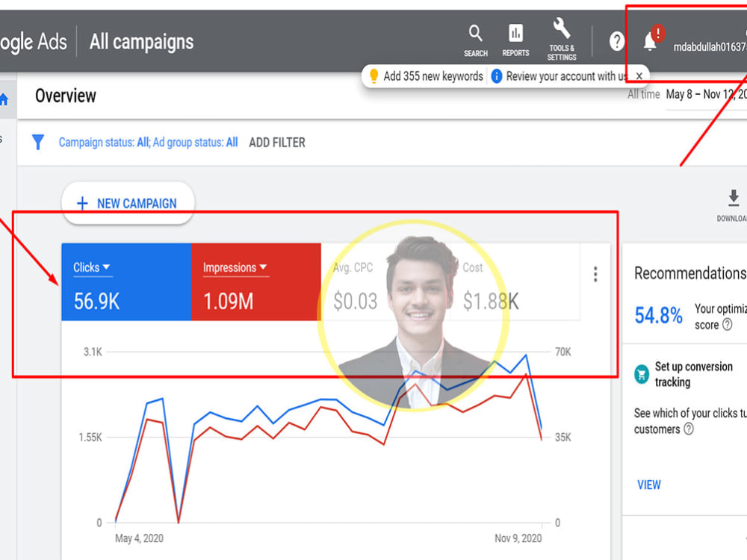Click the New Campaign button
The width and height of the screenshot is (747, 560).
coord(128,203)
